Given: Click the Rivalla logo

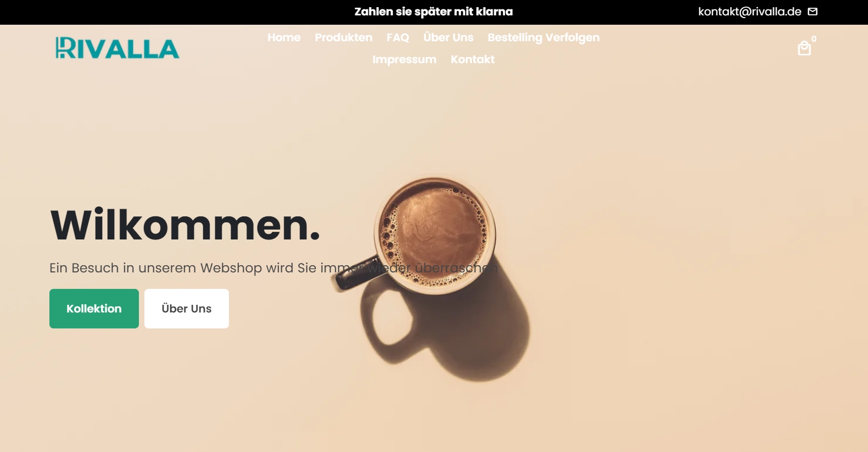Looking at the screenshot, I should point(117,48).
